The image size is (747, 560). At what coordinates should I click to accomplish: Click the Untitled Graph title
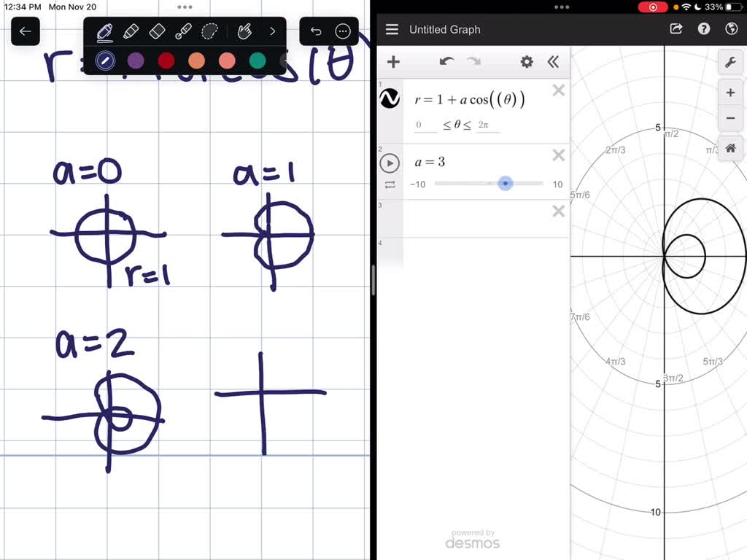pyautogui.click(x=444, y=30)
